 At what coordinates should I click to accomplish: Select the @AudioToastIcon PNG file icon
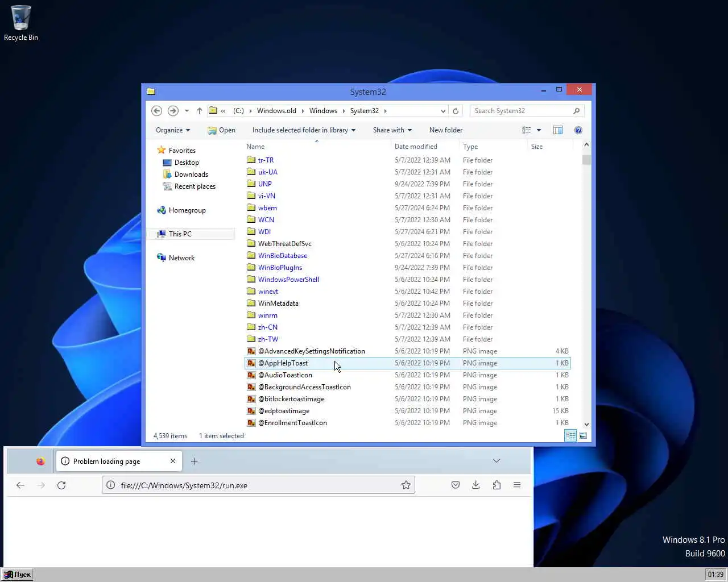point(251,375)
